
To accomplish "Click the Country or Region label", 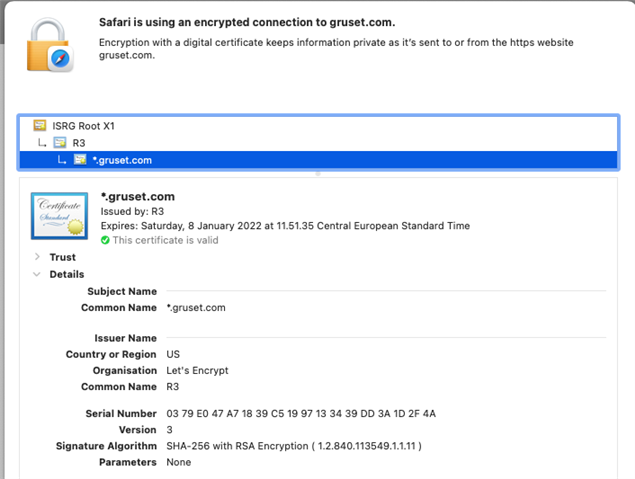I will [111, 354].
